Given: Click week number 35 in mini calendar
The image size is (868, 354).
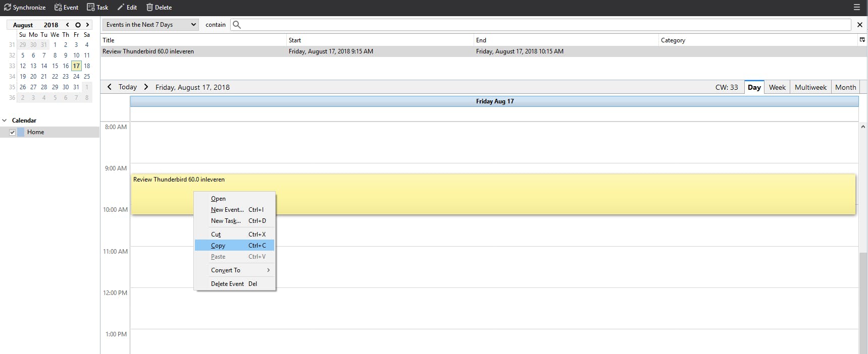Looking at the screenshot, I should pos(12,87).
